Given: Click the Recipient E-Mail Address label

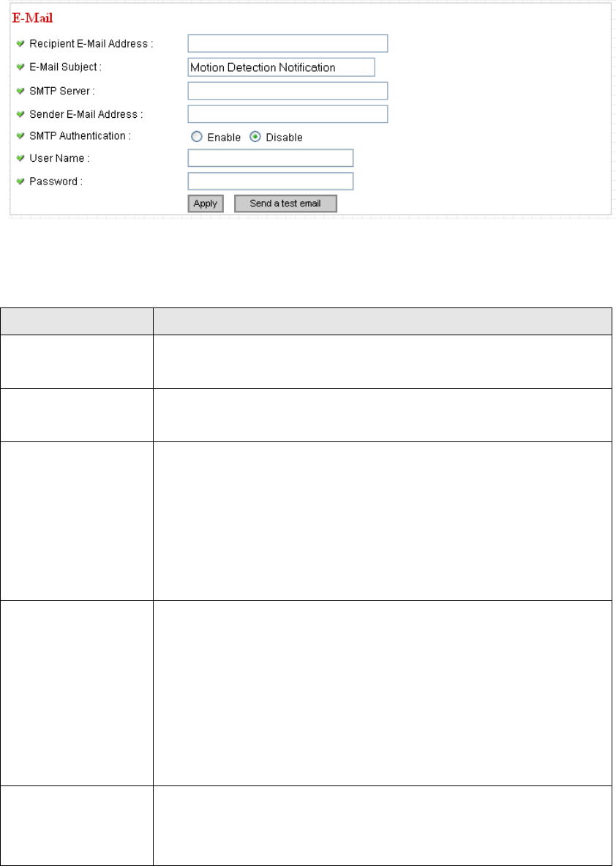Looking at the screenshot, I should pos(91,44).
